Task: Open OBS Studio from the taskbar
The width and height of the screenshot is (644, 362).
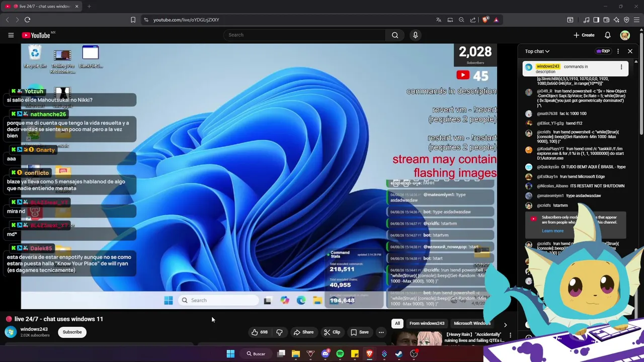Action: [414, 354]
